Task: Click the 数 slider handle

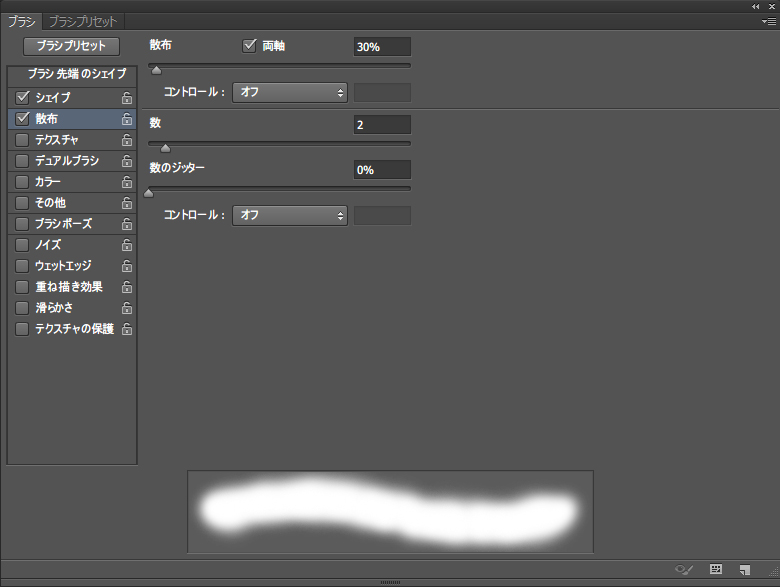Action: (x=165, y=148)
